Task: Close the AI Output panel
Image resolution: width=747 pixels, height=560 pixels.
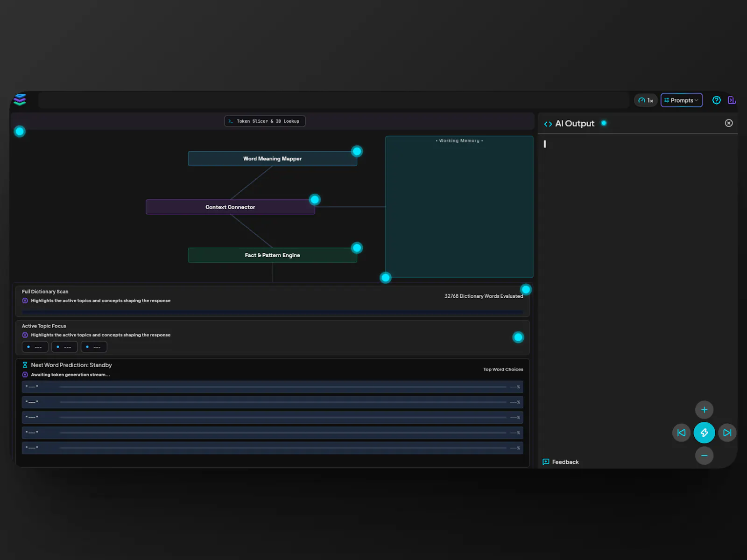Action: (728, 123)
